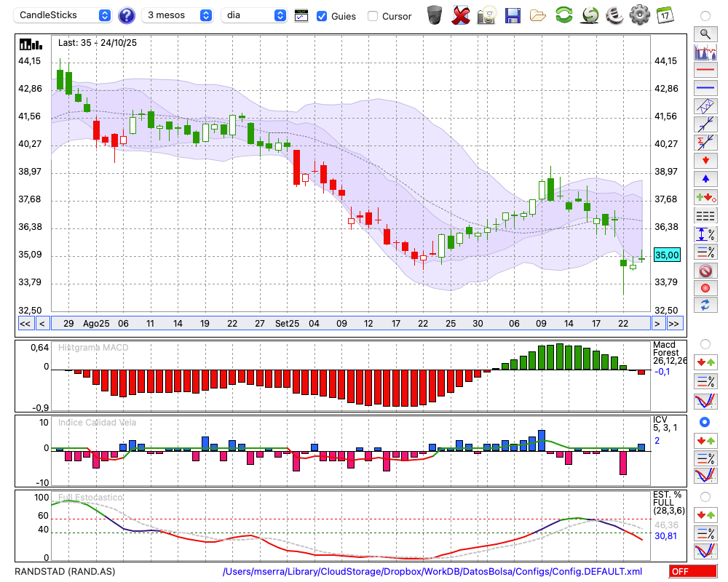Uncheck the Guies checkbox
Screen dimensions: 728x582
(x=322, y=16)
